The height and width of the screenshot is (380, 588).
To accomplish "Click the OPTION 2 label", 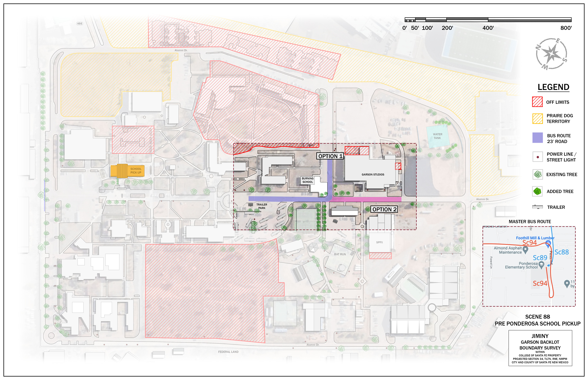I will click(384, 209).
